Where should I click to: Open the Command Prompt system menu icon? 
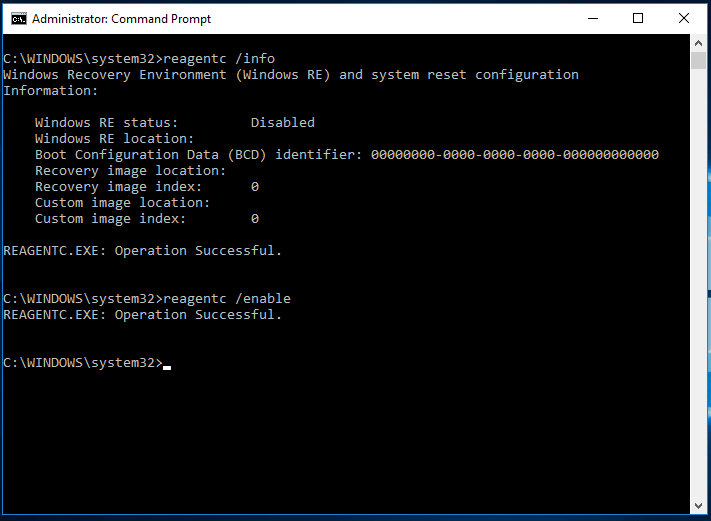point(18,19)
